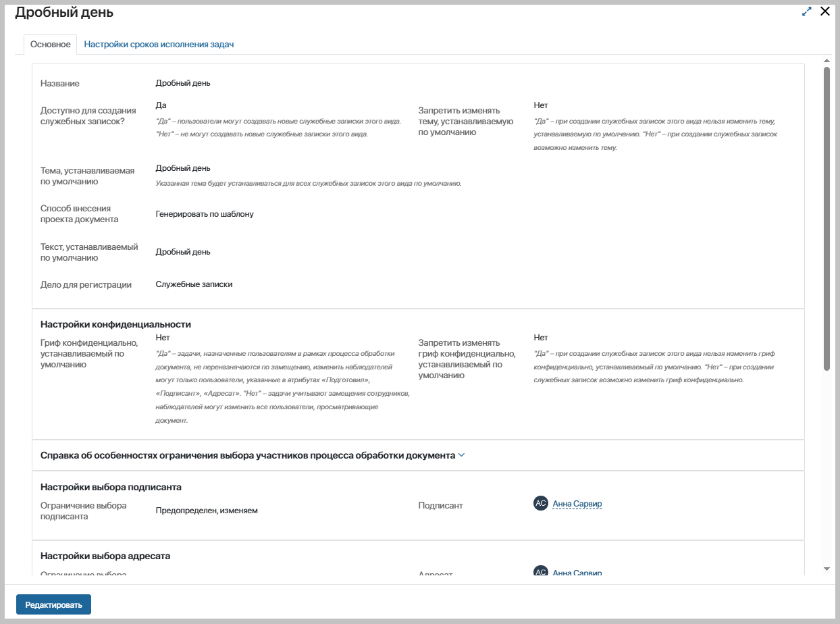Open the Настройки сроков исполнения задач tab

(159, 45)
